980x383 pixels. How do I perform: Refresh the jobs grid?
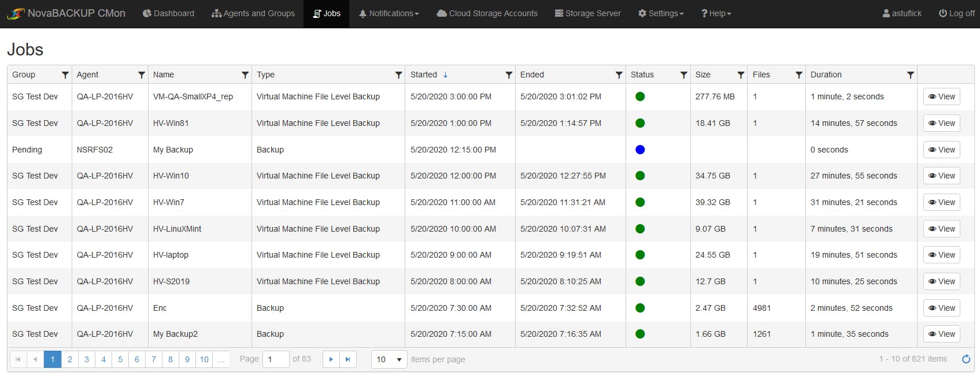click(x=966, y=359)
